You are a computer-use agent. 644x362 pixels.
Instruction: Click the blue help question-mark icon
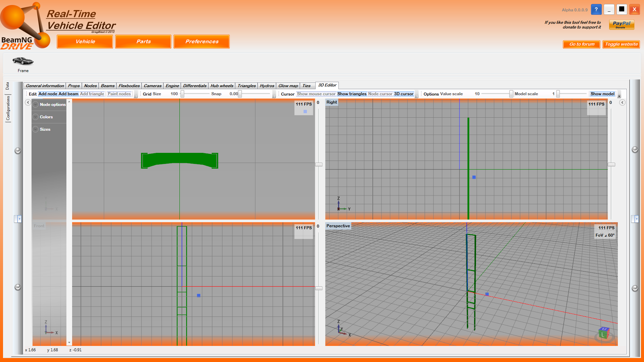[596, 9]
